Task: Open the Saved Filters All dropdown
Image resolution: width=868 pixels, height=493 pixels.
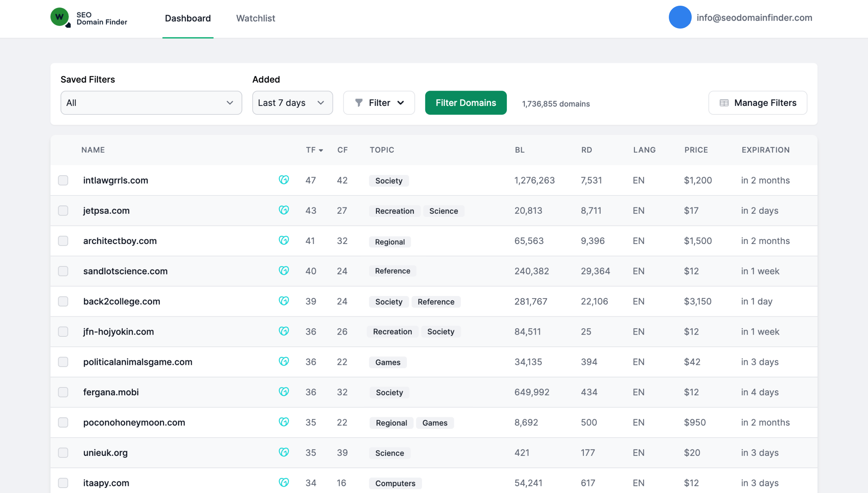Action: (x=151, y=103)
